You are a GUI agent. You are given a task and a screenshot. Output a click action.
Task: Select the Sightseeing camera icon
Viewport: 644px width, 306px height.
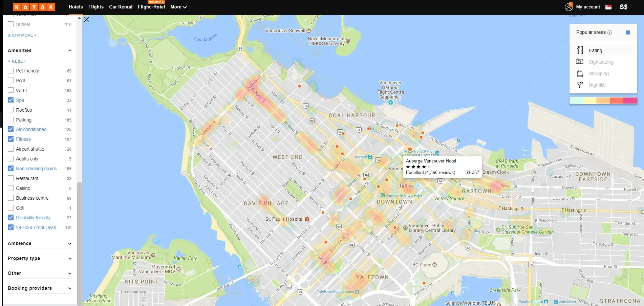[x=580, y=61]
